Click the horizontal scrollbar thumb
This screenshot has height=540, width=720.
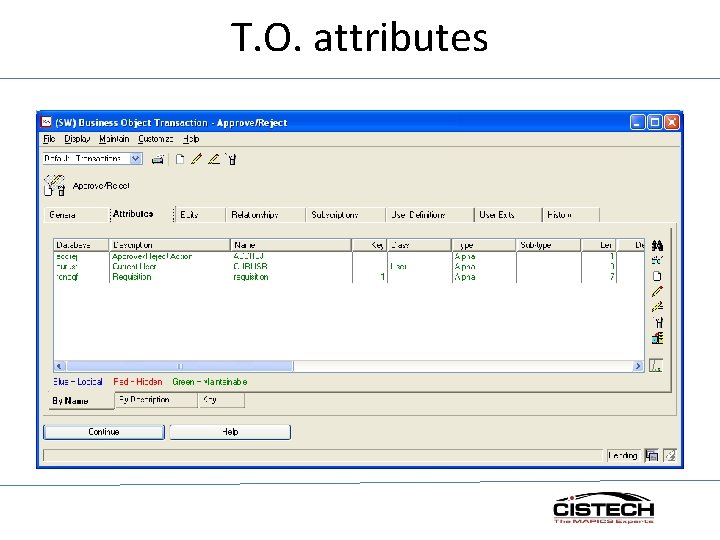[x=180, y=366]
